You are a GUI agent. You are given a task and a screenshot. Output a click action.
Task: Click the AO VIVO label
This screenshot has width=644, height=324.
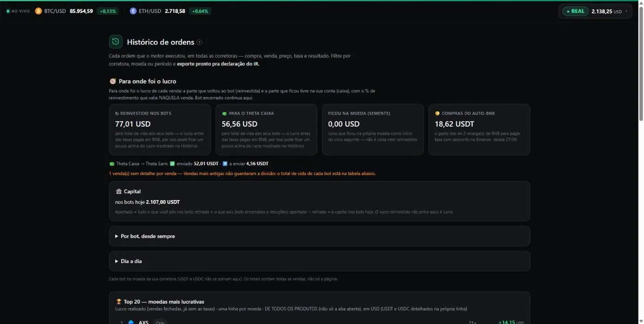tap(20, 11)
